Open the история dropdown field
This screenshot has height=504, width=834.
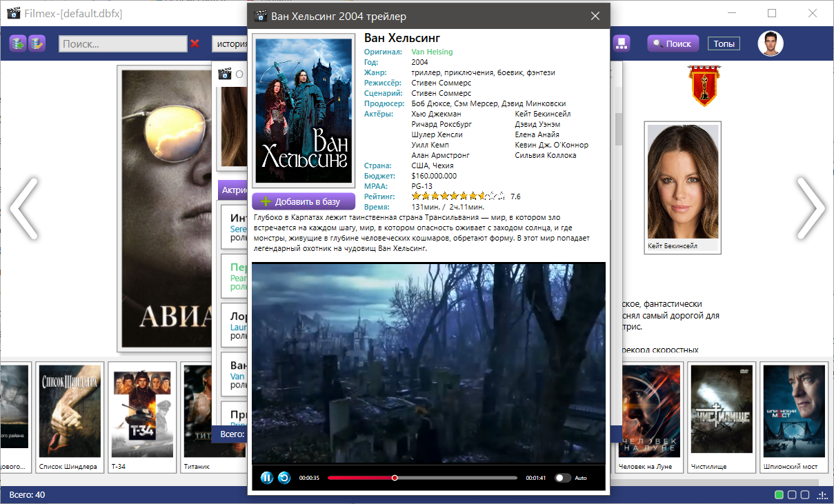tap(230, 44)
